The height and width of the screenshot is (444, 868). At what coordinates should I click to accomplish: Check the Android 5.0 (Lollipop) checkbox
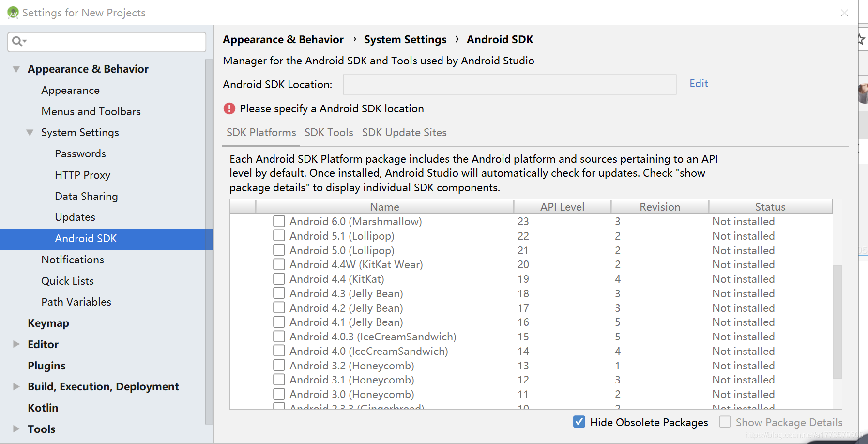tap(279, 250)
